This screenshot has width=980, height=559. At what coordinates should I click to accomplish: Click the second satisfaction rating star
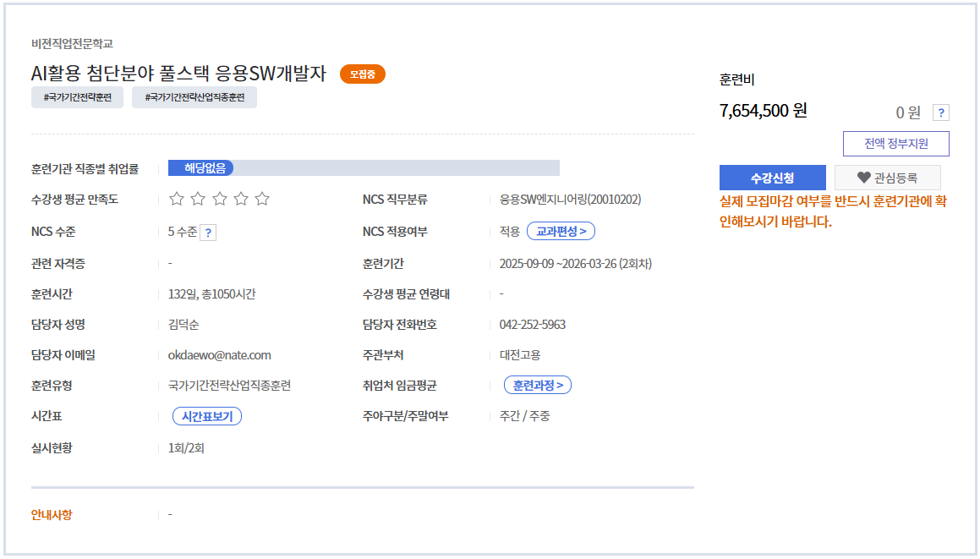pyautogui.click(x=198, y=199)
